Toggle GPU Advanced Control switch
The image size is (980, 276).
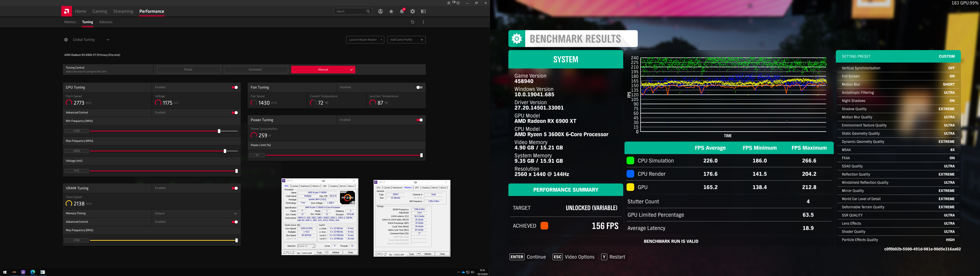coord(235,113)
